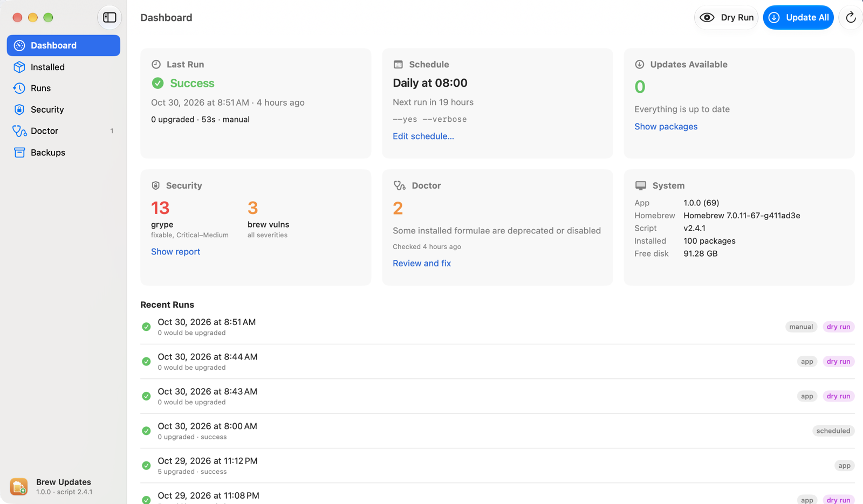Click the Doctor card stethoscope icon
This screenshot has width=863, height=504.
[399, 185]
